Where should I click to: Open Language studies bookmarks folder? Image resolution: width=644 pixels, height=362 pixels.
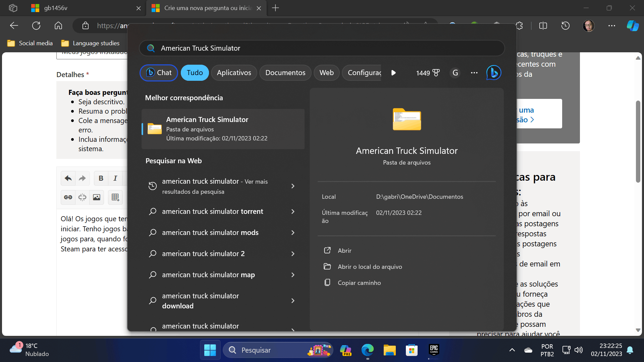pos(90,43)
